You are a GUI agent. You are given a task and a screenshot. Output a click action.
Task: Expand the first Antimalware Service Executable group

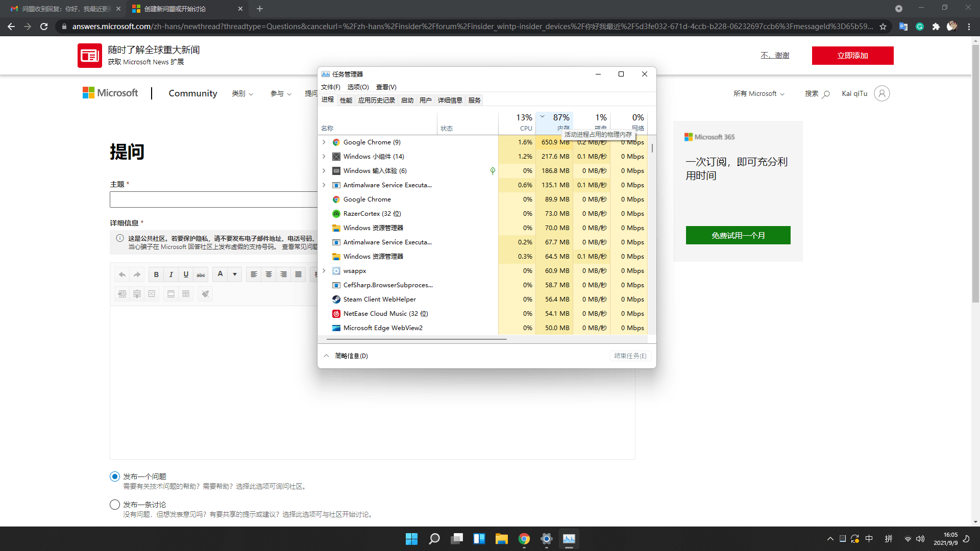point(324,185)
